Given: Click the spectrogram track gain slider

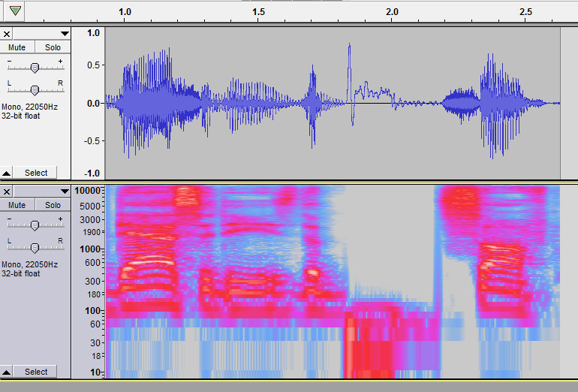Looking at the screenshot, I should pos(35,225).
